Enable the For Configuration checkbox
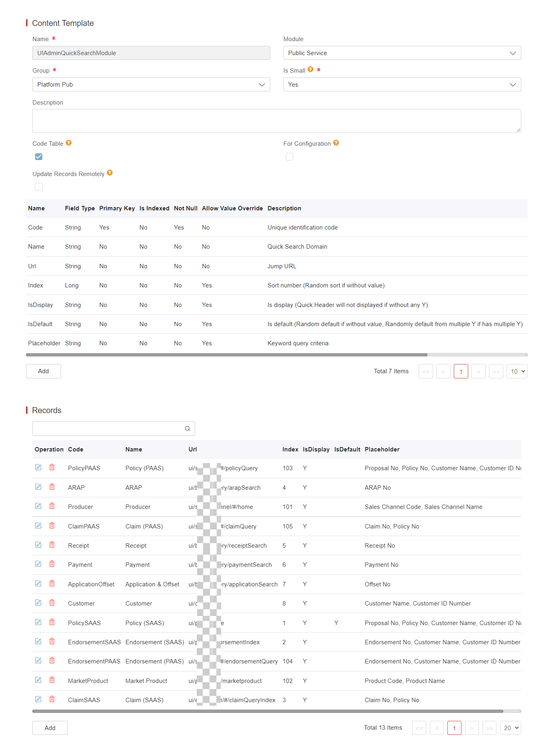 289,156
